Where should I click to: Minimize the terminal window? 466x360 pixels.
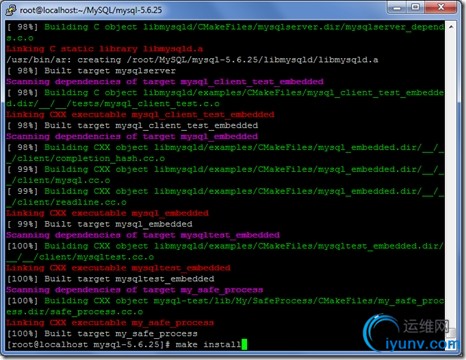pyautogui.click(x=397, y=7)
